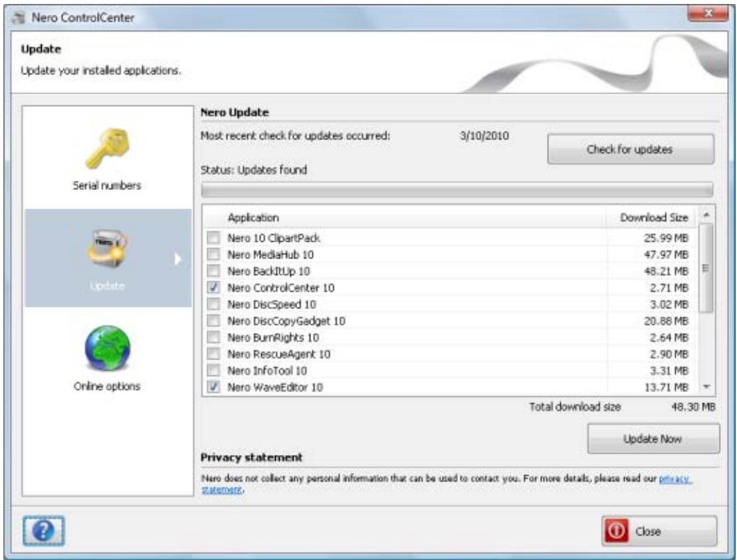This screenshot has height=560, width=737.
Task: Click the 47.97 MB size cell
Action: (x=666, y=254)
